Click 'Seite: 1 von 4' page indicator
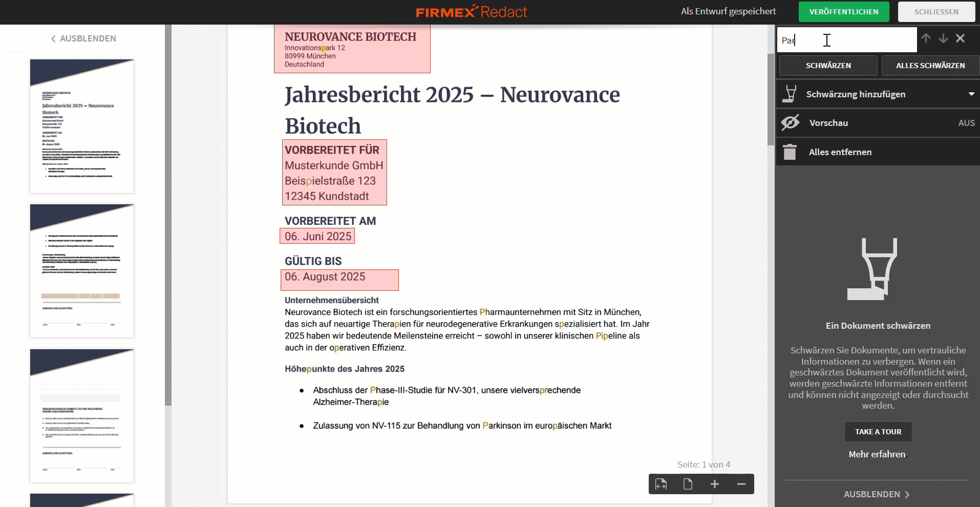 point(704,464)
